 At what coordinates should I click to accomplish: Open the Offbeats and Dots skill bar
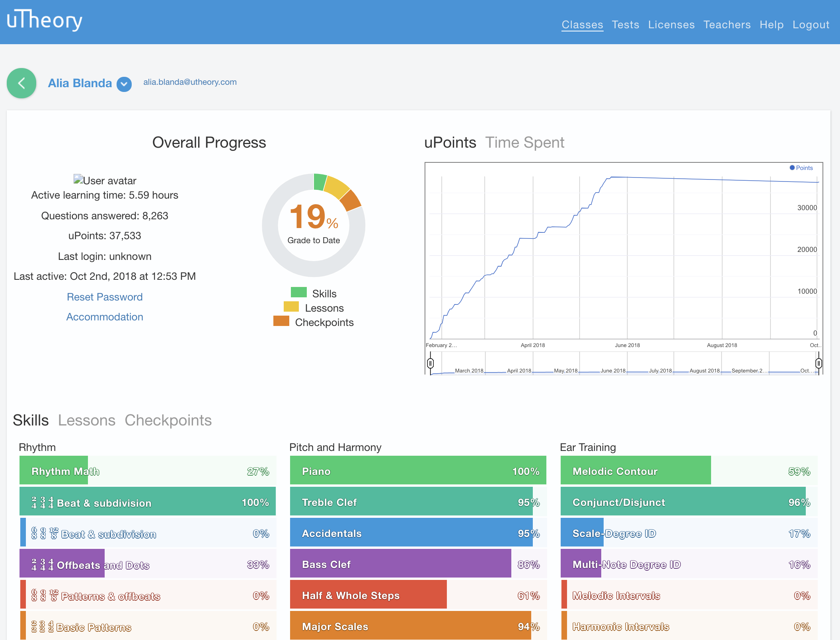coord(148,564)
